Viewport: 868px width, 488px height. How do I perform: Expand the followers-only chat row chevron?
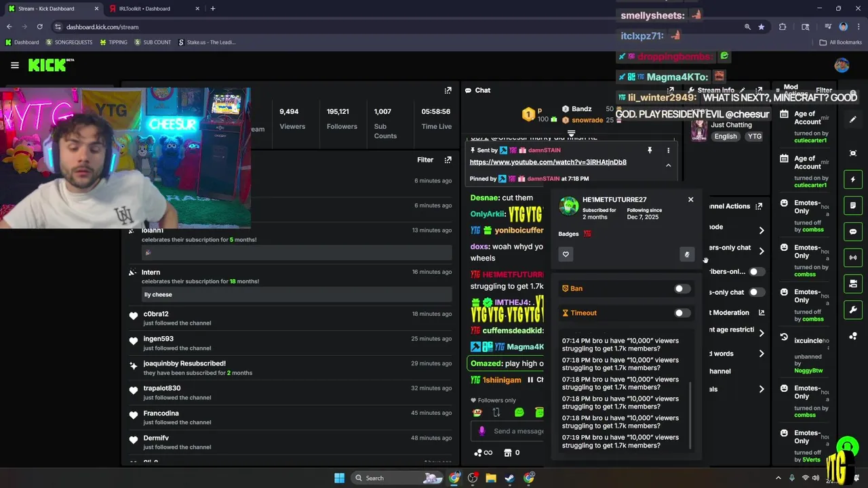pyautogui.click(x=761, y=251)
